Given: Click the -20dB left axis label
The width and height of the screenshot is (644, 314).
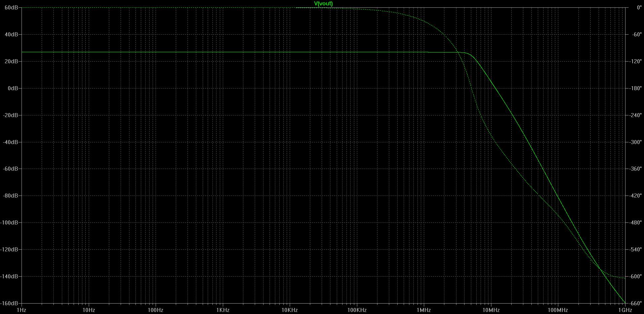Looking at the screenshot, I should pos(11,115).
